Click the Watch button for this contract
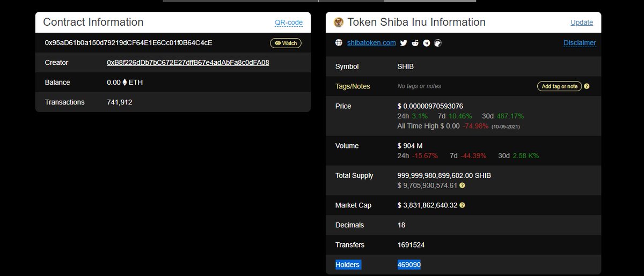Screen dimensions: 644x276 click(286, 43)
